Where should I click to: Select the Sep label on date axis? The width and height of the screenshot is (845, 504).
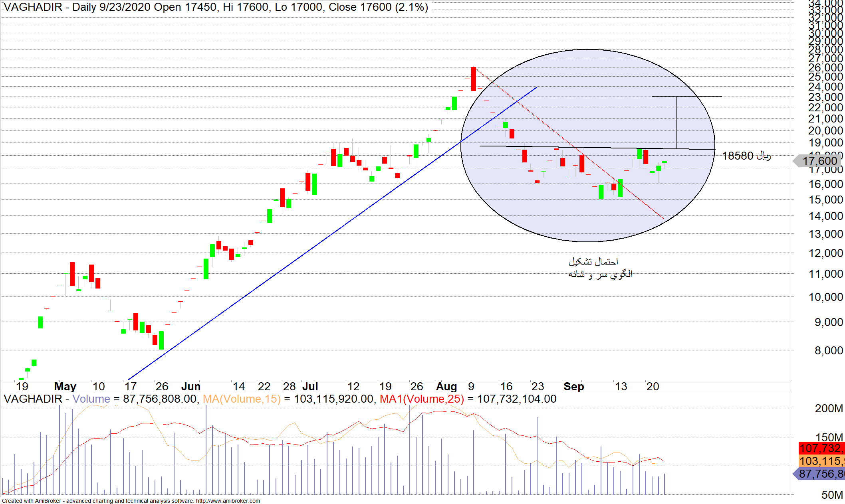(573, 386)
